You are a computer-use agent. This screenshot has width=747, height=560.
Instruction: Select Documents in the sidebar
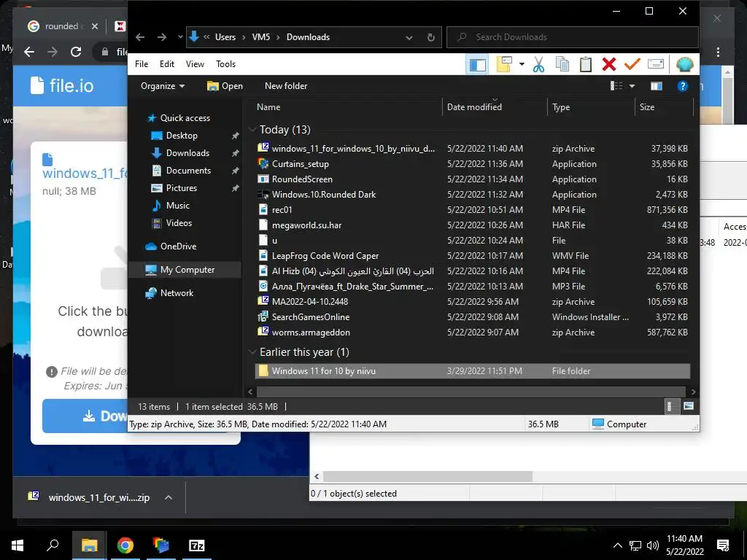tap(188, 171)
